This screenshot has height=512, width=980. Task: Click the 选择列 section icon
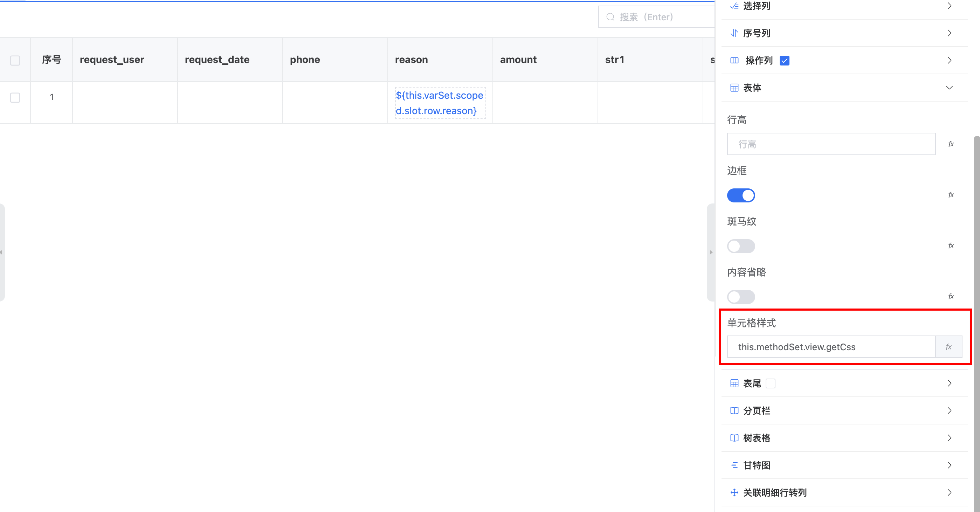coord(734,6)
